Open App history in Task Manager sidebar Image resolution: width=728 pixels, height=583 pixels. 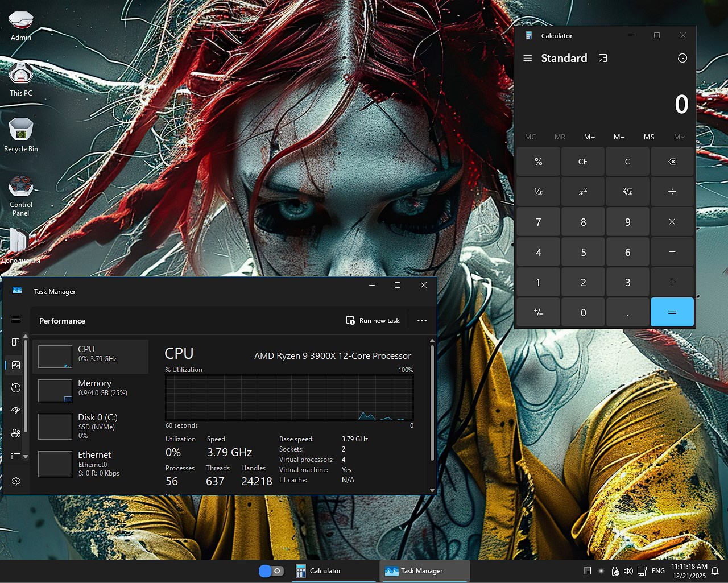click(16, 388)
